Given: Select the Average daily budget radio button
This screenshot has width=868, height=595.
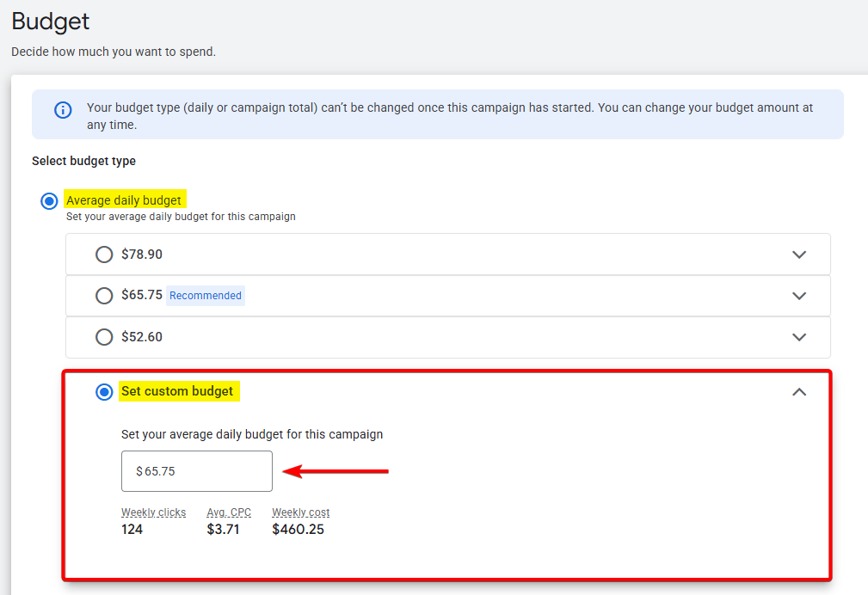Looking at the screenshot, I should 49,200.
